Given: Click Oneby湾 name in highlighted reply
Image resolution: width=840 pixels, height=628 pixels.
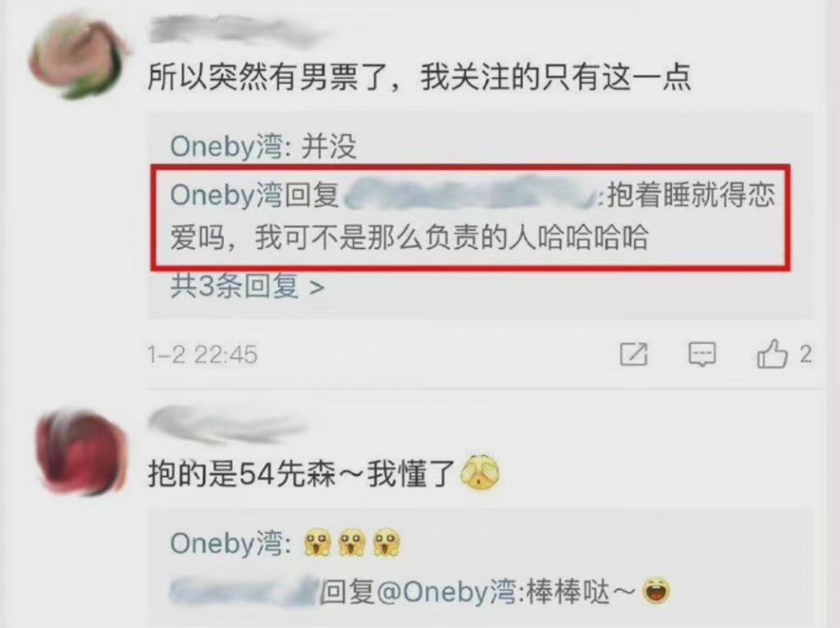Looking at the screenshot, I should pyautogui.click(x=226, y=195).
